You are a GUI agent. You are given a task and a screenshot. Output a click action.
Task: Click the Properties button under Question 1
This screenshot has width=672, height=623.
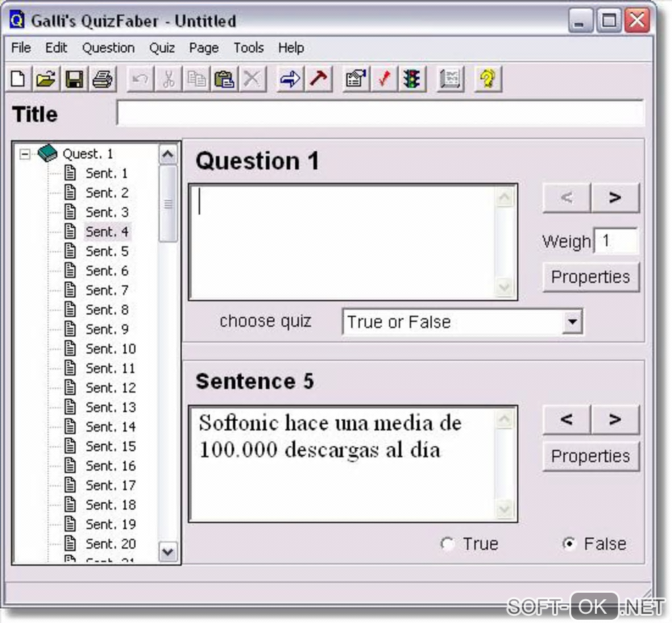pos(590,277)
